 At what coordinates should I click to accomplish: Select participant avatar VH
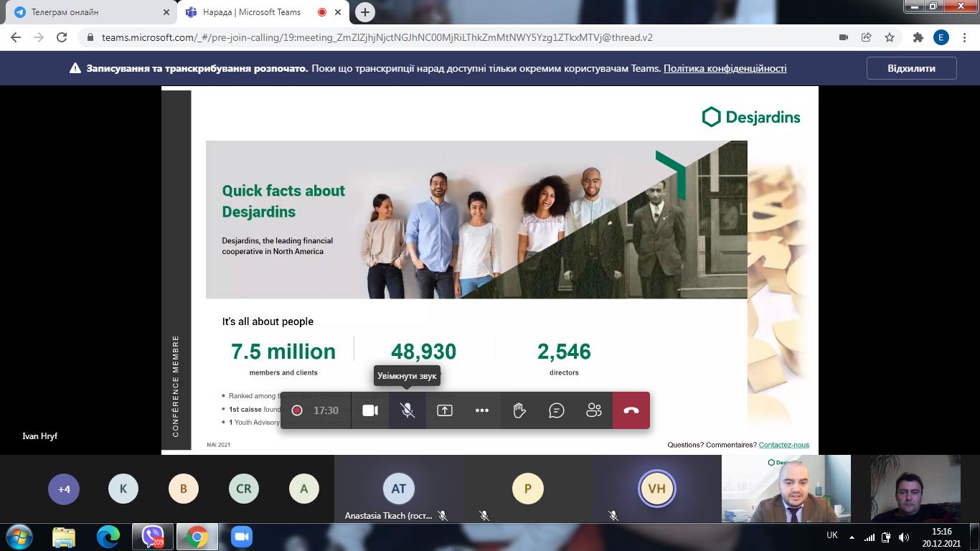click(657, 489)
